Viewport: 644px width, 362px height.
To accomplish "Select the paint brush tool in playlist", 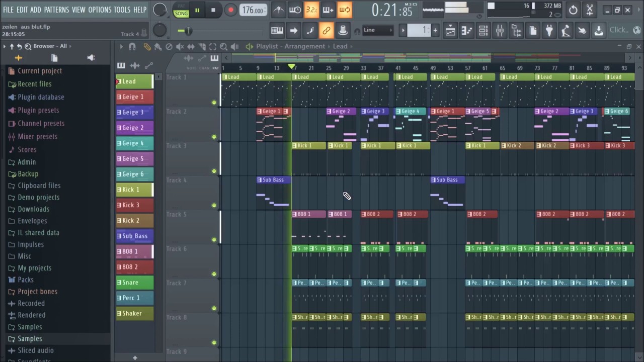I will (x=158, y=46).
